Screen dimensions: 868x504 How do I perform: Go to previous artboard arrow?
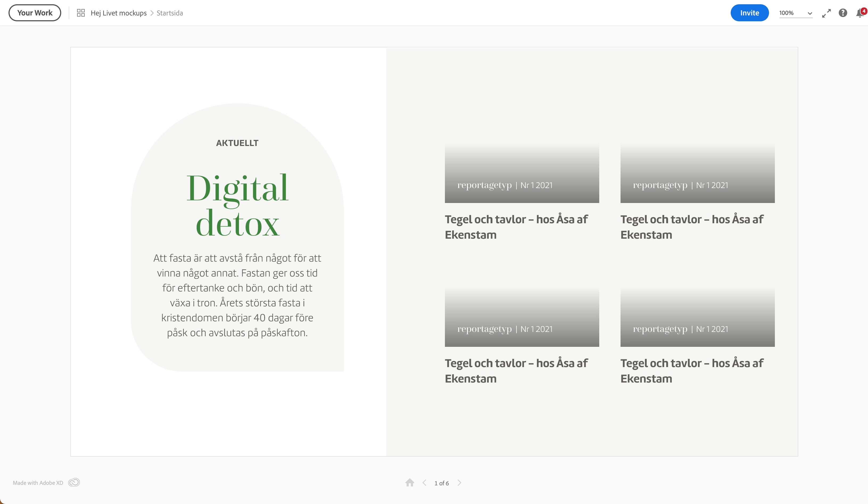coord(424,483)
